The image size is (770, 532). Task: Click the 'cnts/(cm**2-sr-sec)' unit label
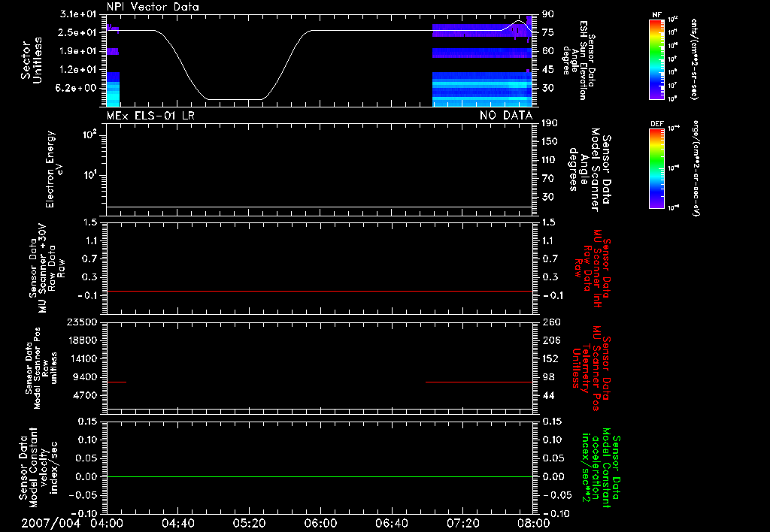[x=694, y=59]
